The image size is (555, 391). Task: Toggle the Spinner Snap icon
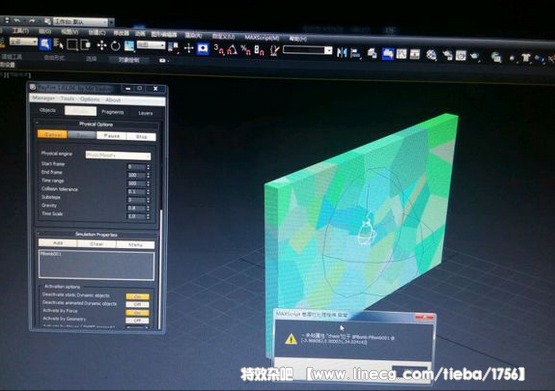[x=259, y=51]
